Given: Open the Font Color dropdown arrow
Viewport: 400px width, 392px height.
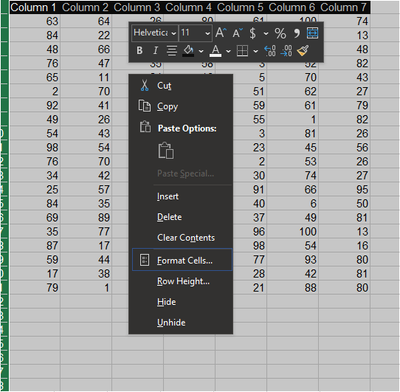Looking at the screenshot, I should [228, 51].
